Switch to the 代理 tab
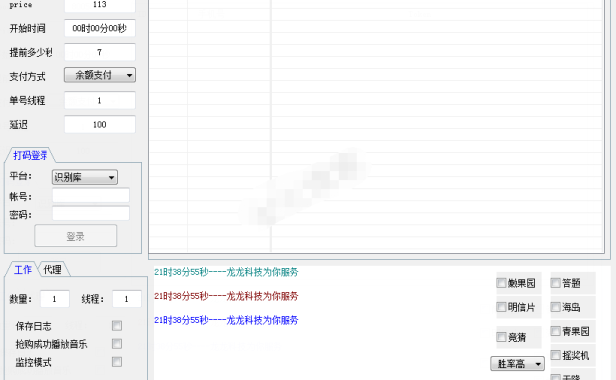The height and width of the screenshot is (380, 616). pos(52,270)
